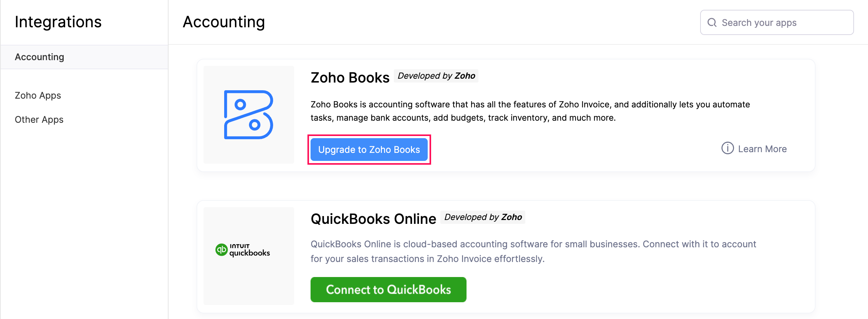This screenshot has width=868, height=319.
Task: Open the Zoho Apps section
Action: pos(37,95)
